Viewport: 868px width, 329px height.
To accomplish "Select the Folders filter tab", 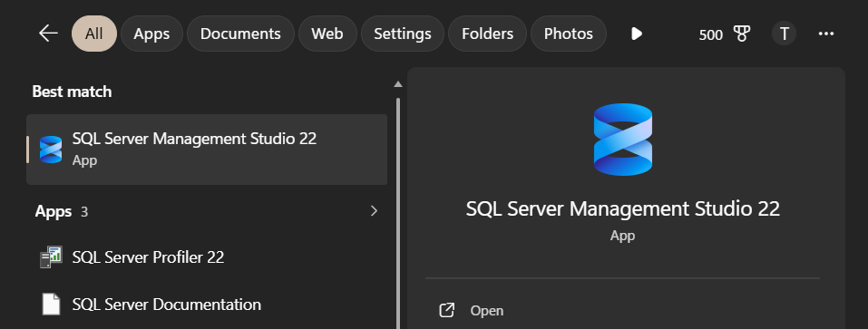I will (487, 34).
